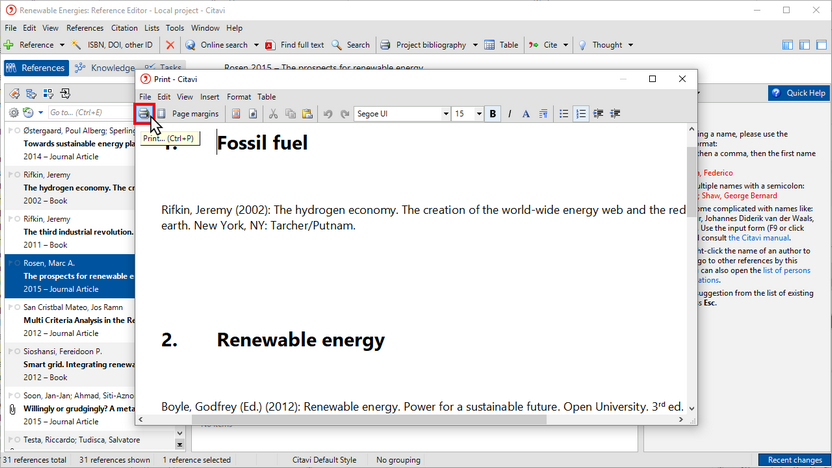Click the Cite button
The height and width of the screenshot is (468, 832).
click(543, 45)
